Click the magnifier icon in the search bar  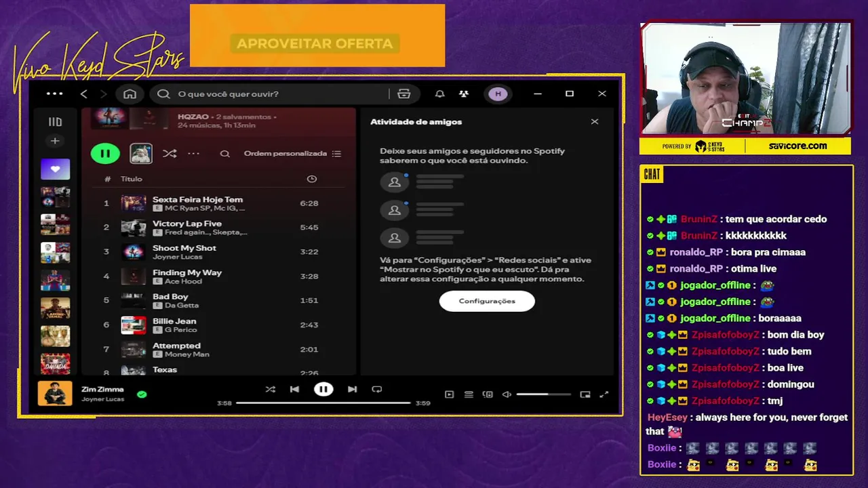point(163,94)
